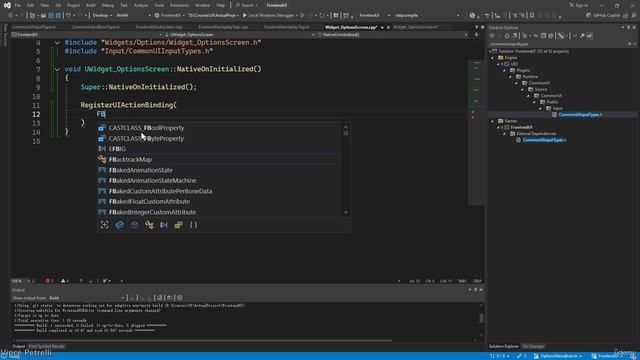Toggle IntelliSense structs filter icon
The width and height of the screenshot is (640, 360).
[x=149, y=225]
